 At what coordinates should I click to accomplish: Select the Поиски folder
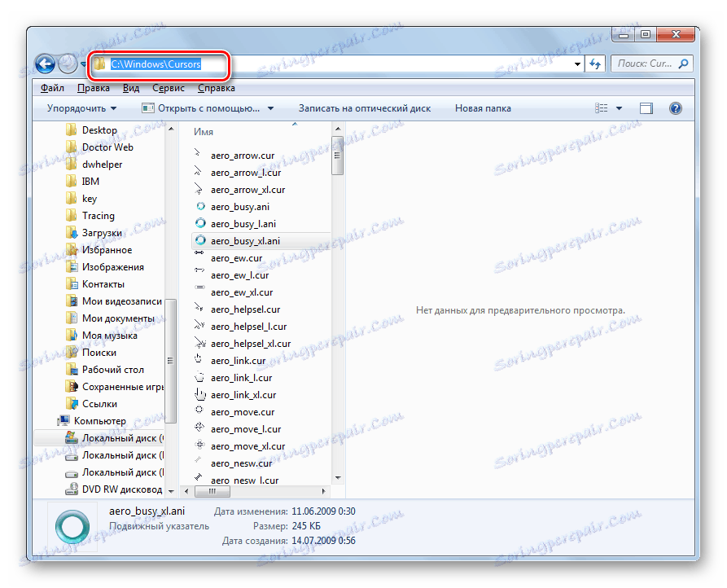(99, 353)
